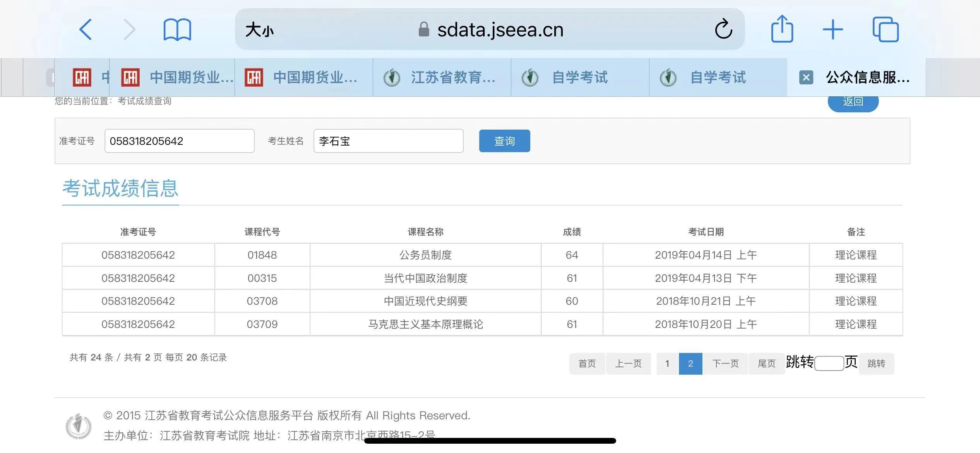Viewport: 980px width, 453px height.
Task: Select page 1 in pagination
Action: 667,364
